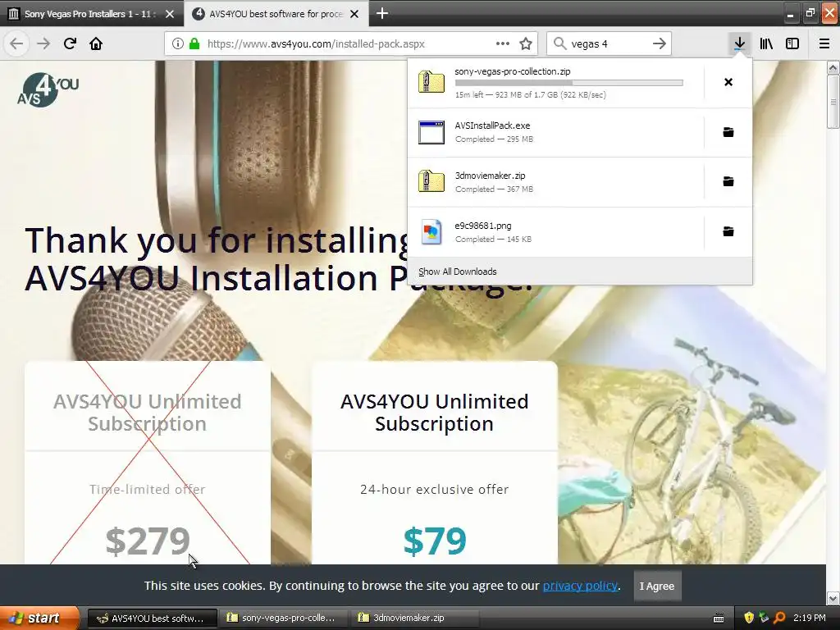
Task: Click the sony-vegas-pro-collection.zip file icon
Action: 431,82
